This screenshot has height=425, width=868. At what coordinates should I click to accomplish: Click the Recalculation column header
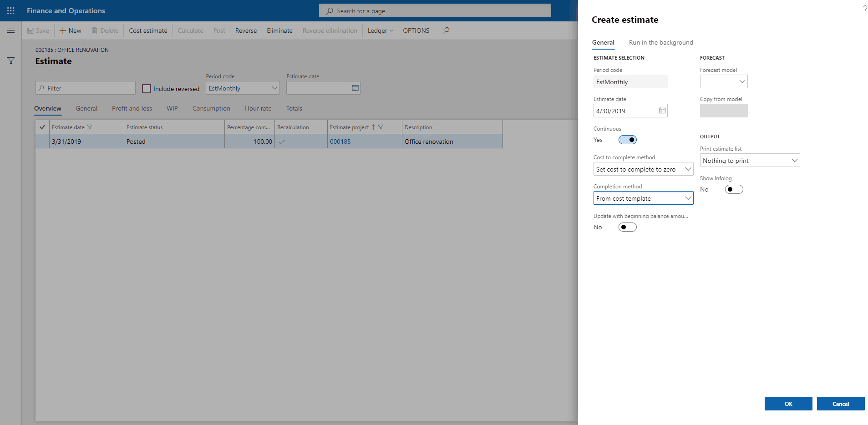(301, 127)
